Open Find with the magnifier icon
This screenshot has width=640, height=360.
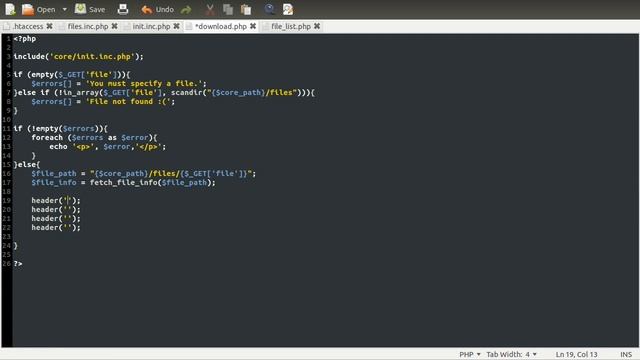coord(269,9)
